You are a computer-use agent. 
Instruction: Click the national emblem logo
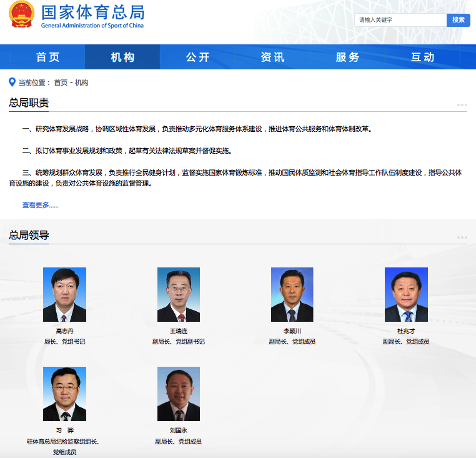coord(22,15)
